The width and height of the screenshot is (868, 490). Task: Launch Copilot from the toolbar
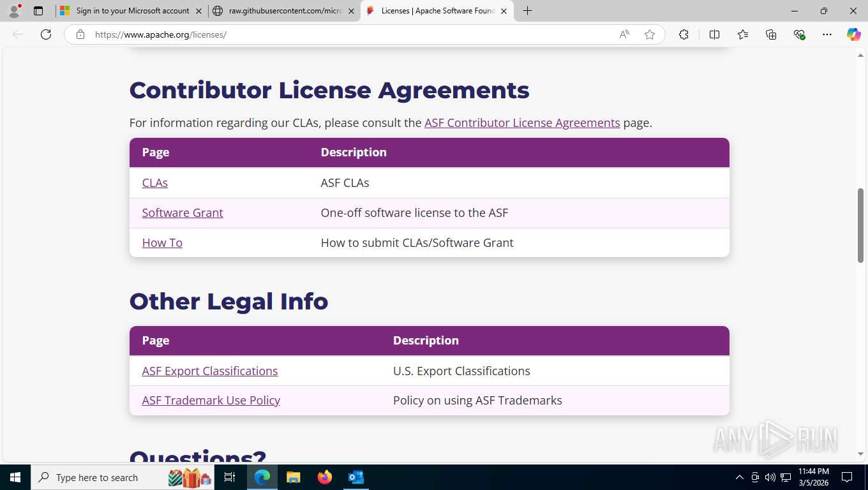(x=853, y=34)
